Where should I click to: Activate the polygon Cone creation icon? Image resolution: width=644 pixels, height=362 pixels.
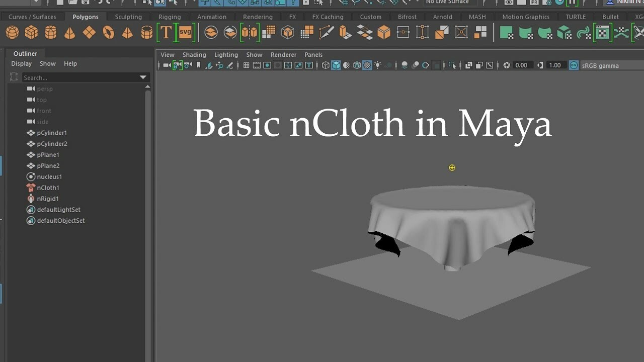[x=69, y=32]
